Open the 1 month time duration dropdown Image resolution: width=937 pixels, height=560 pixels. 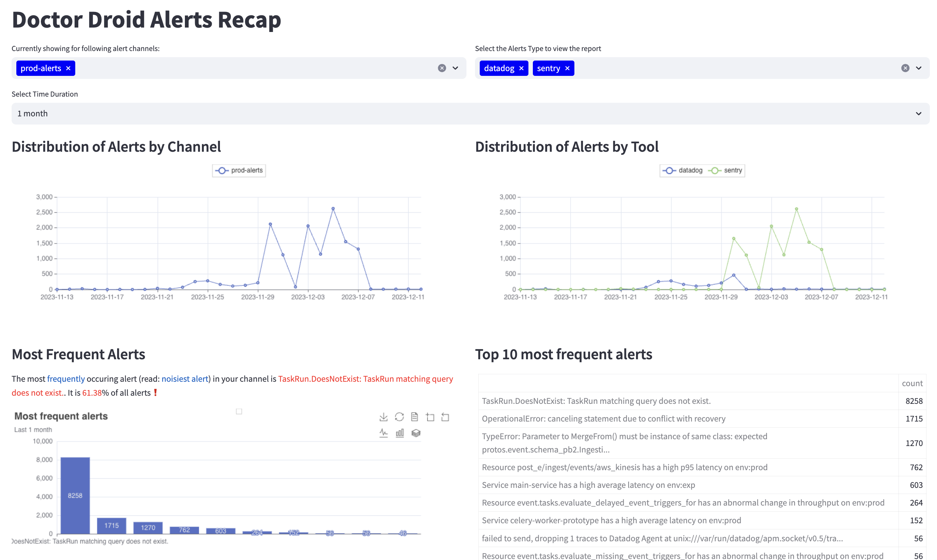click(x=470, y=114)
